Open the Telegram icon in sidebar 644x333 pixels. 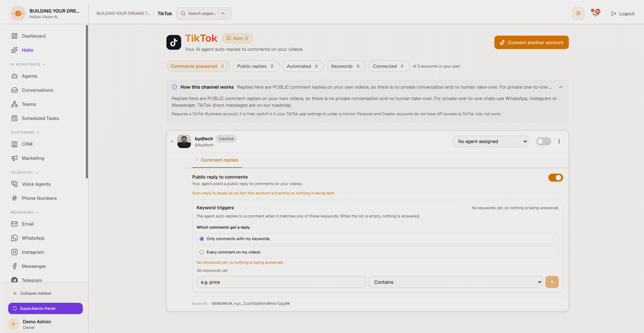(x=14, y=280)
